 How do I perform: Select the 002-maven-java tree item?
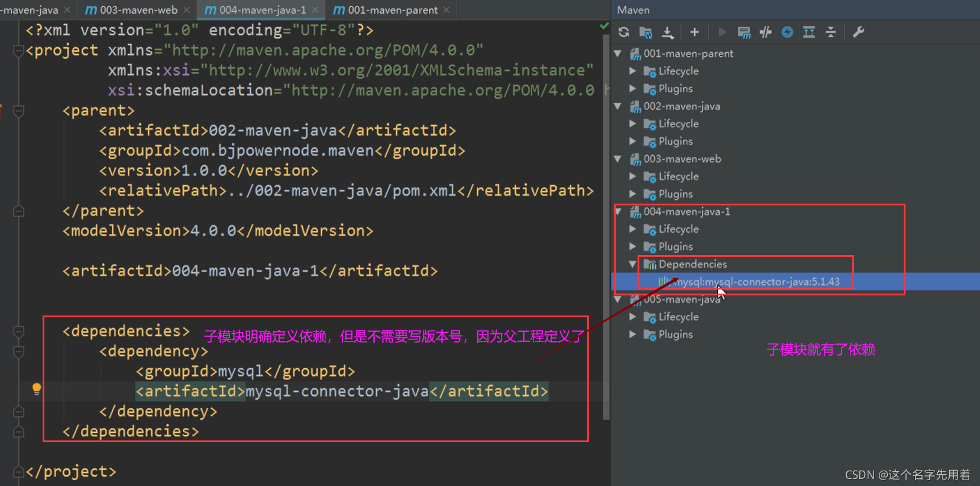click(682, 106)
